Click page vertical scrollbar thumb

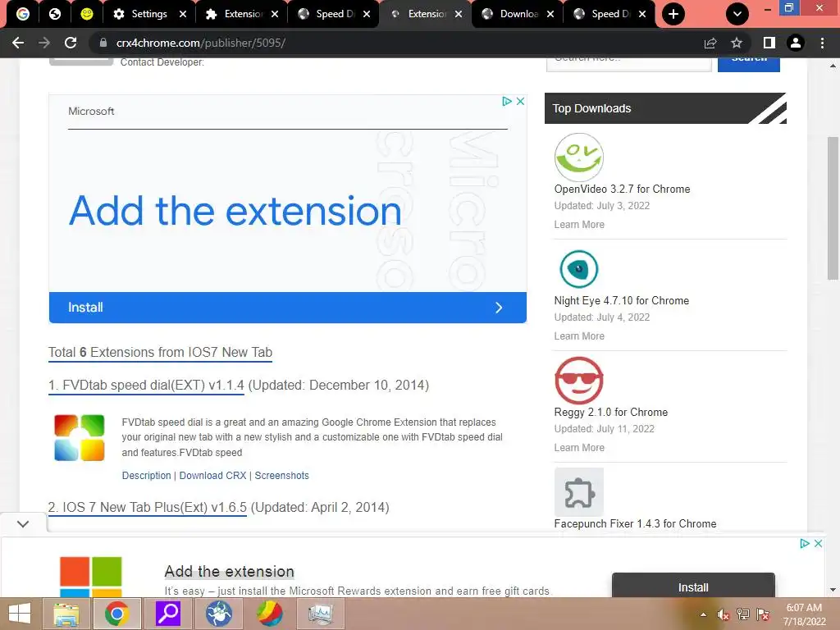click(x=833, y=208)
